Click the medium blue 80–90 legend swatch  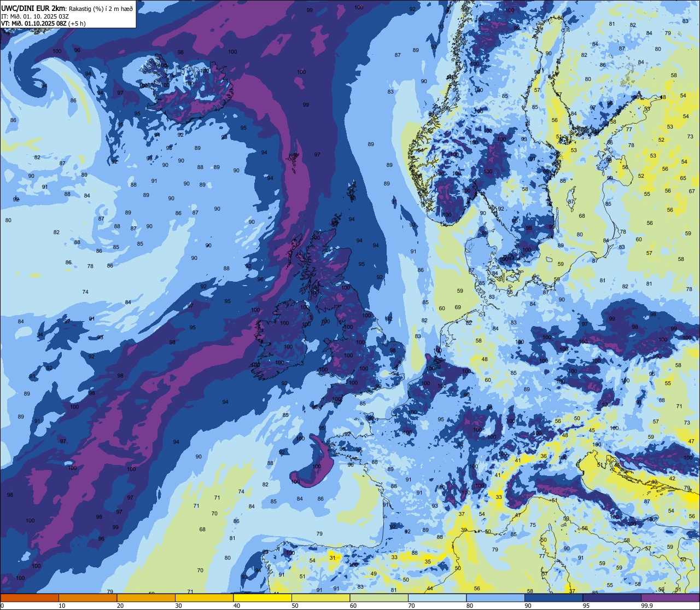(495, 597)
